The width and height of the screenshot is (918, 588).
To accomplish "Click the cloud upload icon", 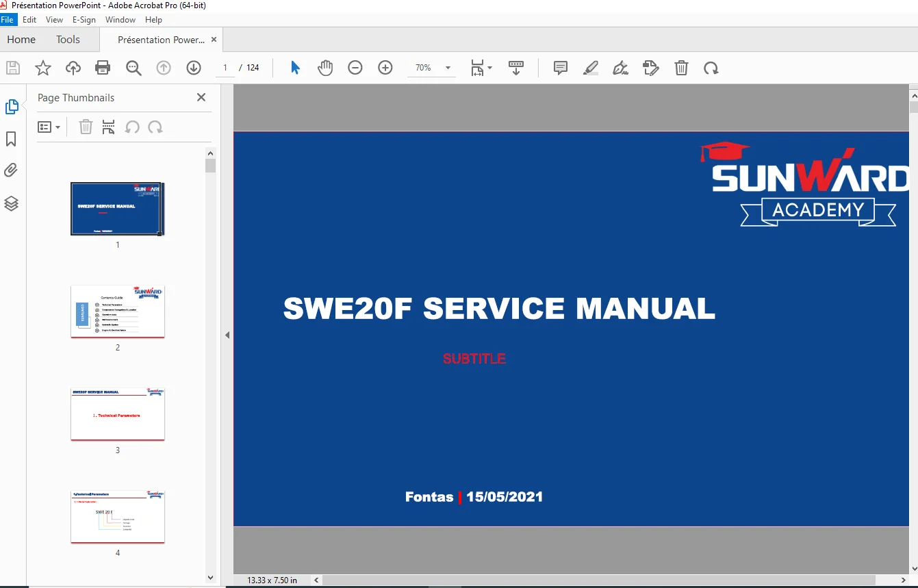I will pos(73,68).
